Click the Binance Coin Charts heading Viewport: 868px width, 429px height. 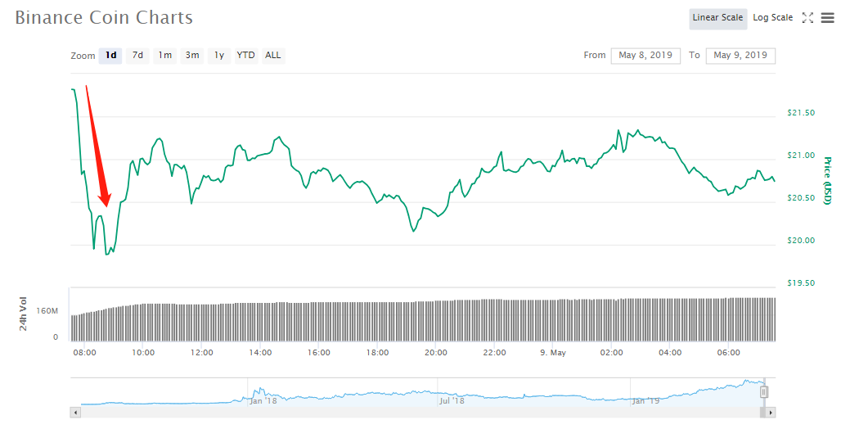[x=104, y=18]
